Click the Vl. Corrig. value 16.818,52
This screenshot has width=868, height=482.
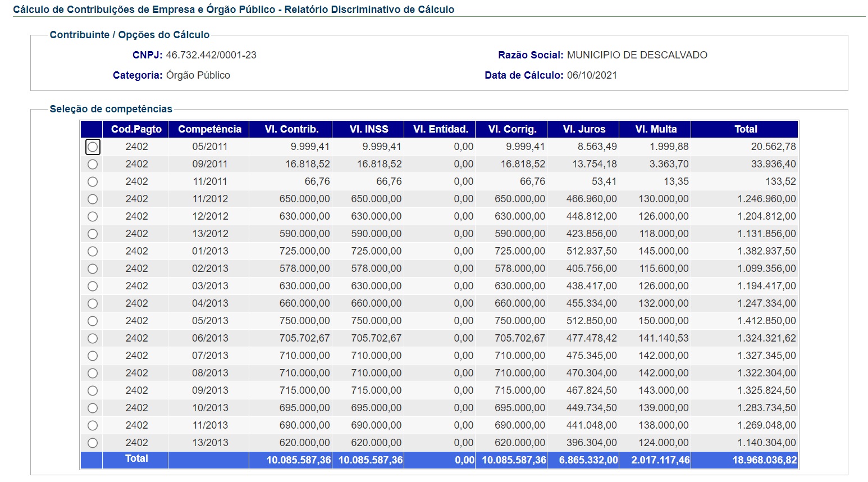click(x=523, y=164)
